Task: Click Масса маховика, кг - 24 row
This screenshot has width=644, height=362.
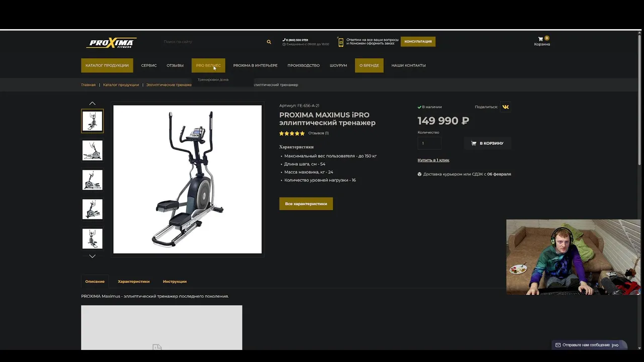Action: pyautogui.click(x=308, y=172)
